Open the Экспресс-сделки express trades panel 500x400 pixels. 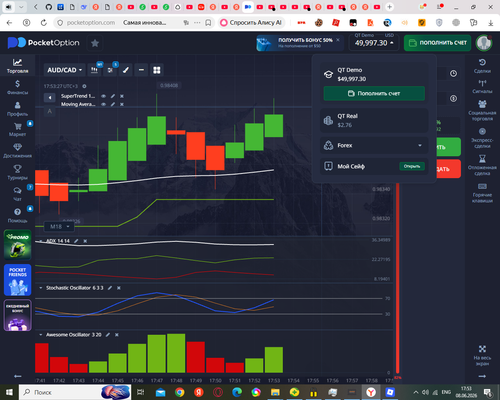point(482,138)
